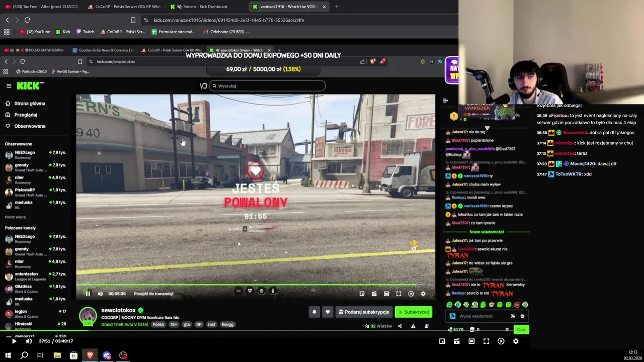This screenshot has width=644, height=362.
Task: Collapse the embedded chat with the arrow icon
Action: pos(445,101)
